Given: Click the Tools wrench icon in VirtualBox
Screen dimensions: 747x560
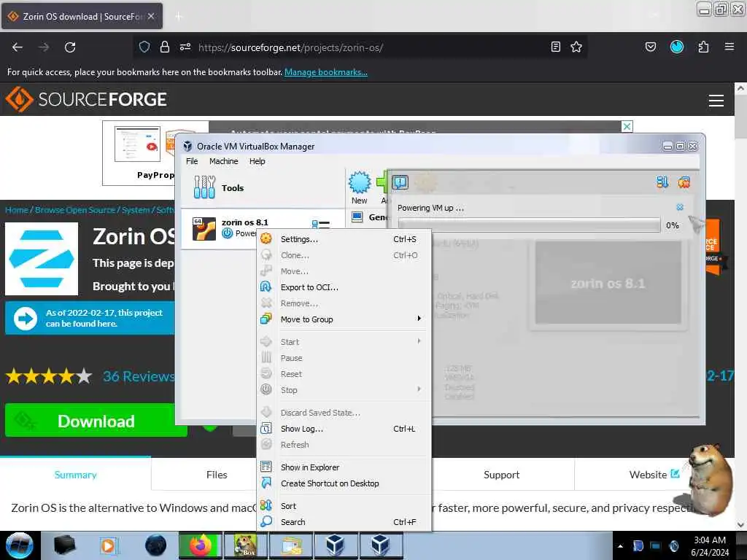Looking at the screenshot, I should coord(204,187).
